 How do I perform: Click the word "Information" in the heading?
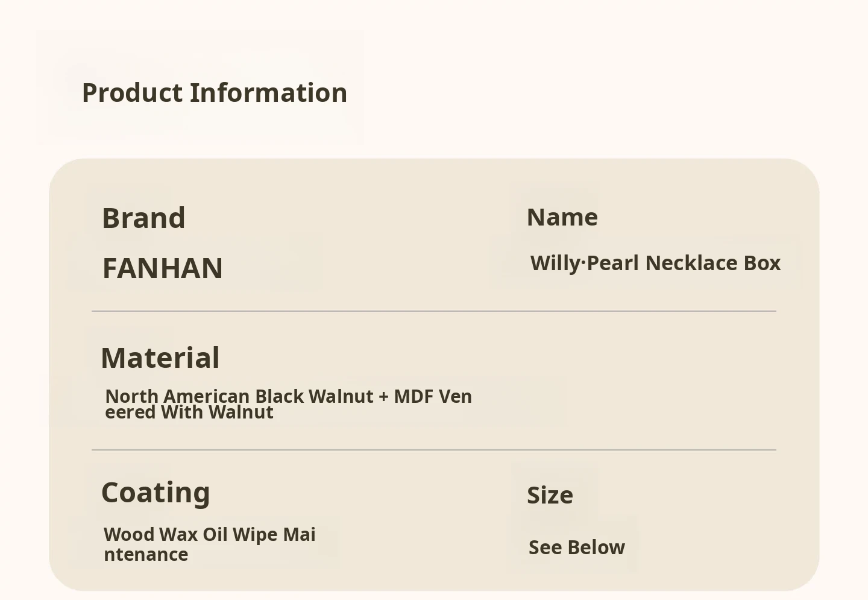click(x=268, y=93)
